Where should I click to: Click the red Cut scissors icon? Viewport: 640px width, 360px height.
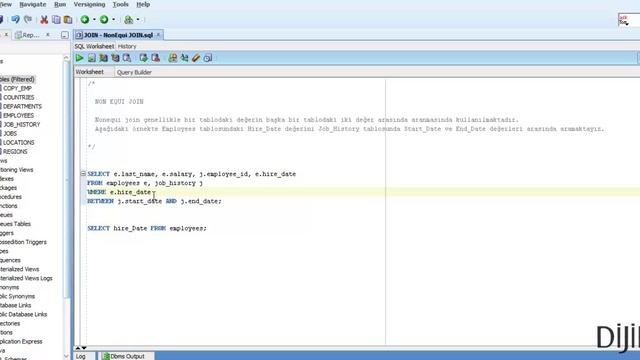pyautogui.click(x=44, y=19)
